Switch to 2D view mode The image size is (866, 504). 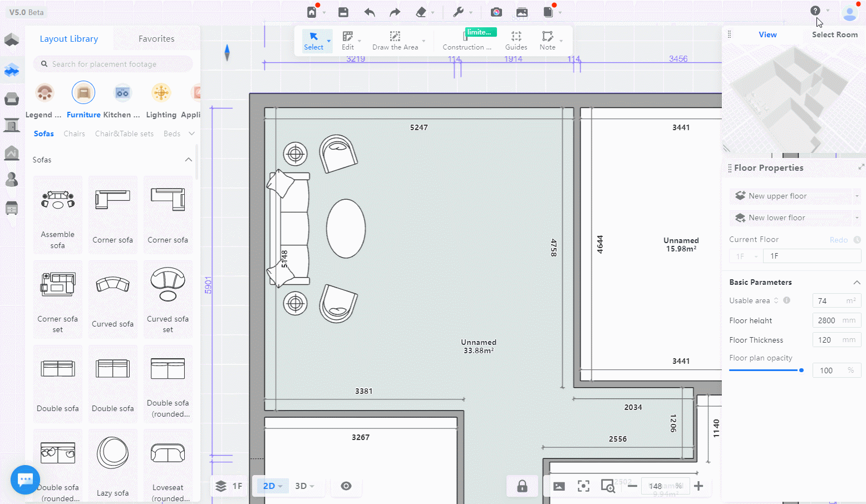point(270,486)
